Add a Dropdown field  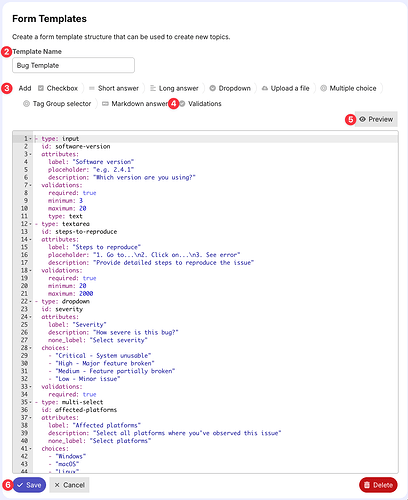230,88
